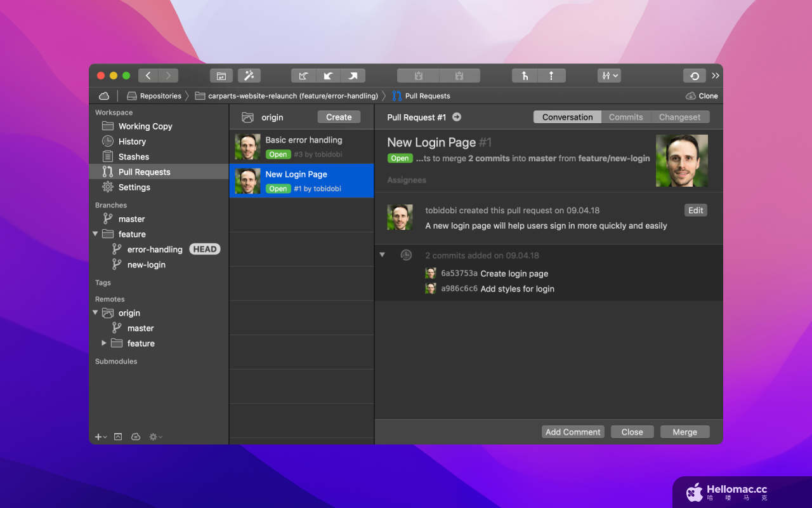Fetch from remote using the toolbar fetch icon
This screenshot has height=508, width=812.
pyautogui.click(x=304, y=76)
